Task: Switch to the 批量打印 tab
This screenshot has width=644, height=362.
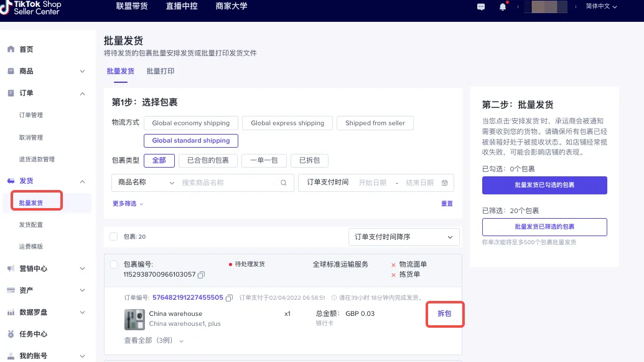Action: 159,71
